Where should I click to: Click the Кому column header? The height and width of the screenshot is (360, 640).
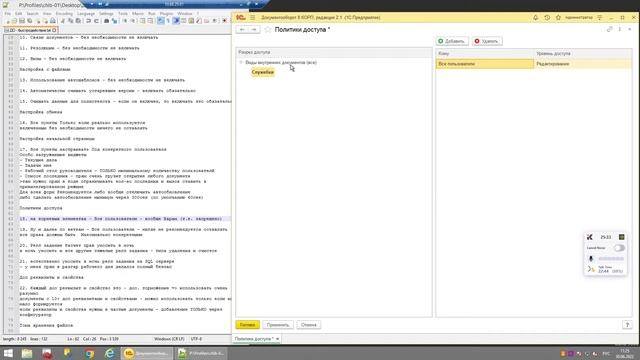(485, 53)
